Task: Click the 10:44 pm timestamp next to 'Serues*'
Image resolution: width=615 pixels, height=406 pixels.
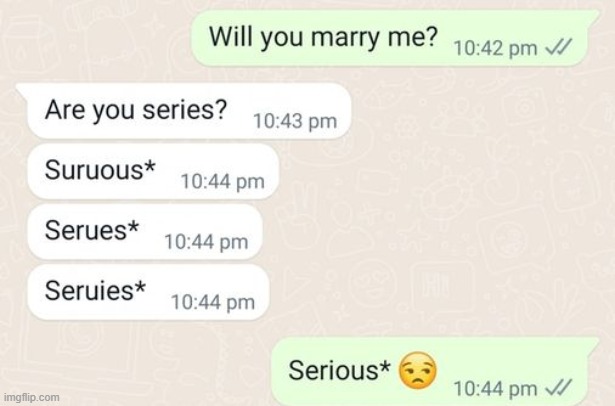Action: (x=206, y=242)
